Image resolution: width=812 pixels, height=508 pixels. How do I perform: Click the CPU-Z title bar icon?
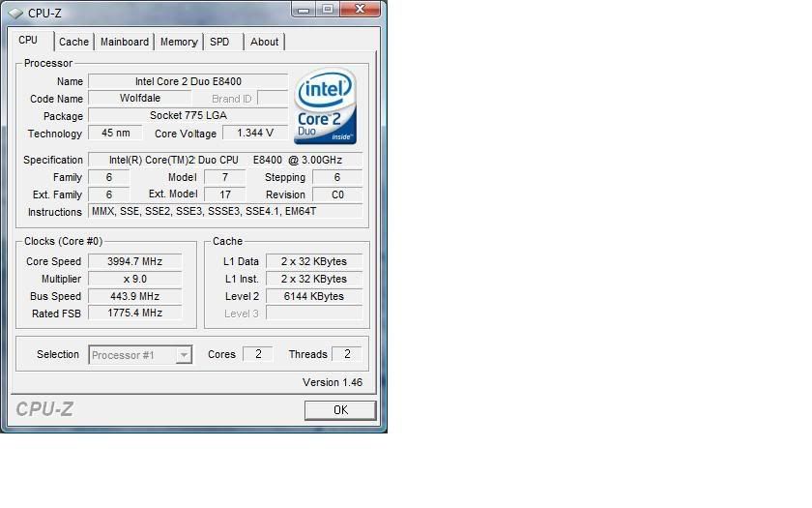(x=15, y=13)
